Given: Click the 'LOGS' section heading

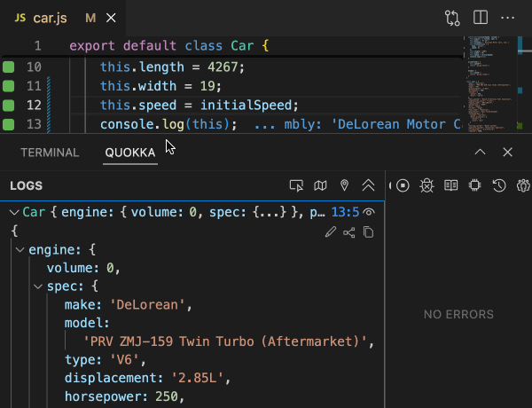Looking at the screenshot, I should point(26,185).
